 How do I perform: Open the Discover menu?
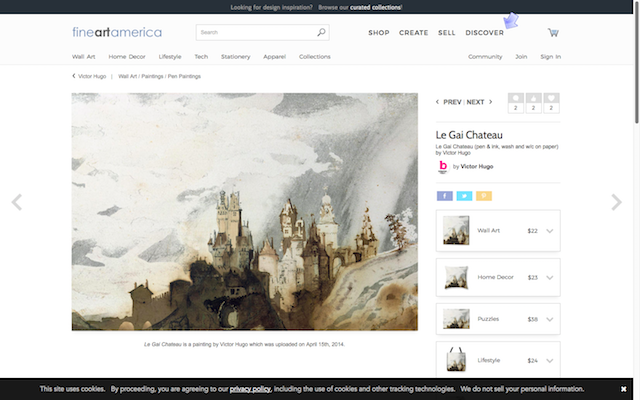coord(484,33)
